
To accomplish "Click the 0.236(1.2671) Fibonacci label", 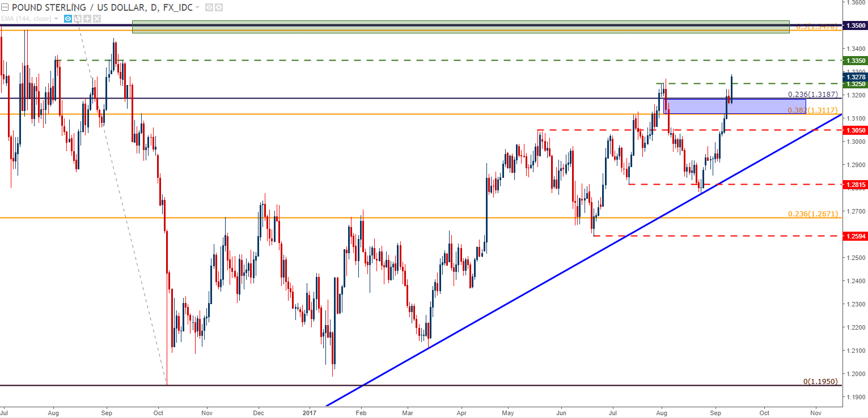I will 812,214.
